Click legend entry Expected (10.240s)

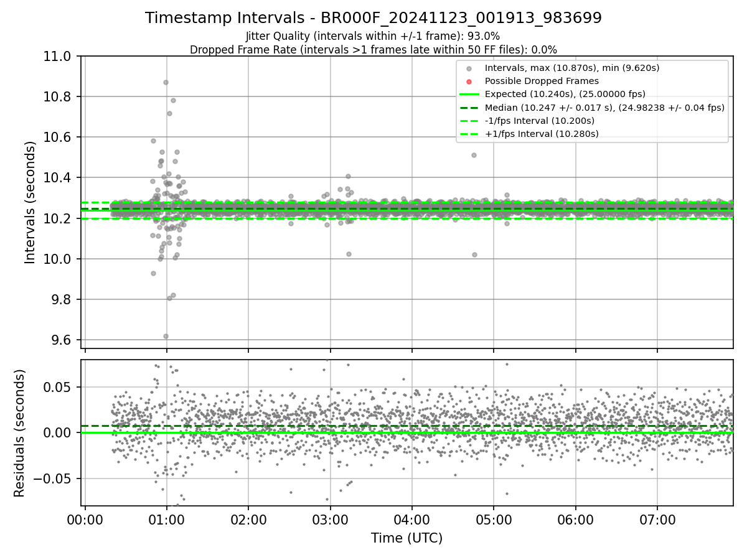[x=565, y=94]
